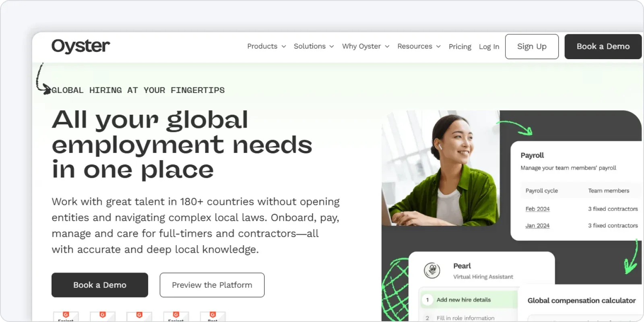Click the Preview the Platform button
Viewport: 644px width, 322px height.
(x=212, y=285)
